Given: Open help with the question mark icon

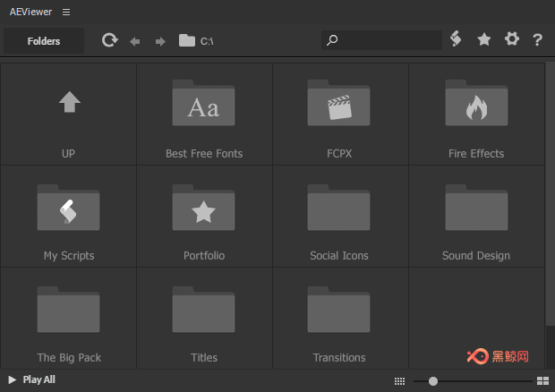Looking at the screenshot, I should pyautogui.click(x=537, y=39).
